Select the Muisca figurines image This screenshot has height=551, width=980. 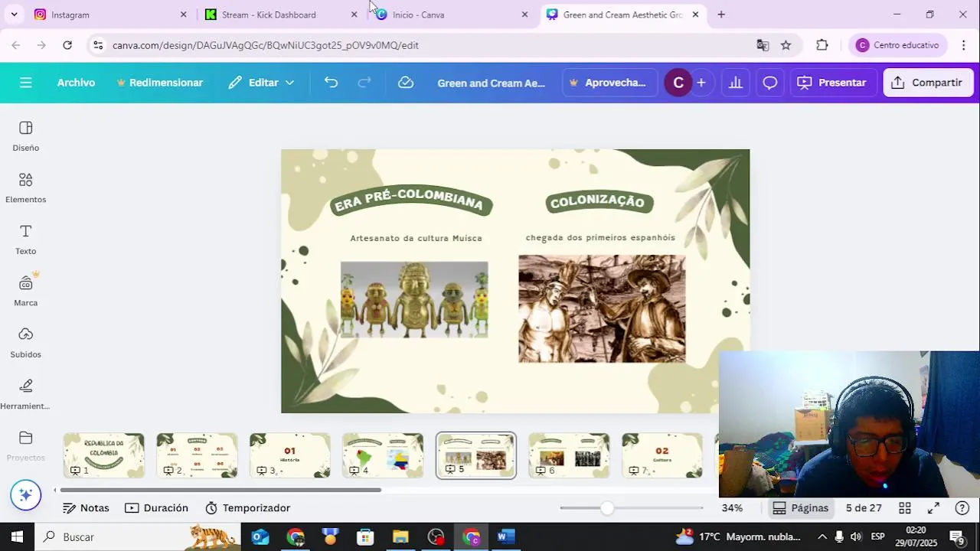(414, 299)
